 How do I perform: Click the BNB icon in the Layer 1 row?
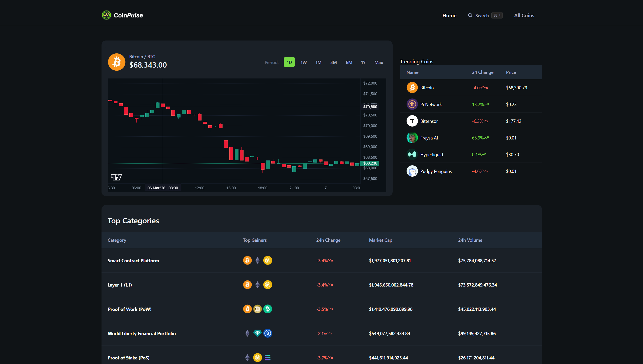coord(268,285)
